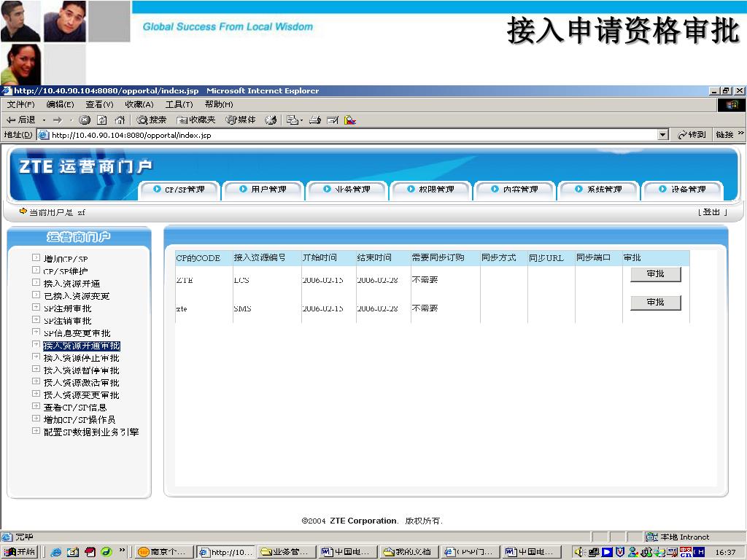Open the Windows Start (开始) button
Image resolution: width=747 pixels, height=560 pixels.
pos(20,552)
